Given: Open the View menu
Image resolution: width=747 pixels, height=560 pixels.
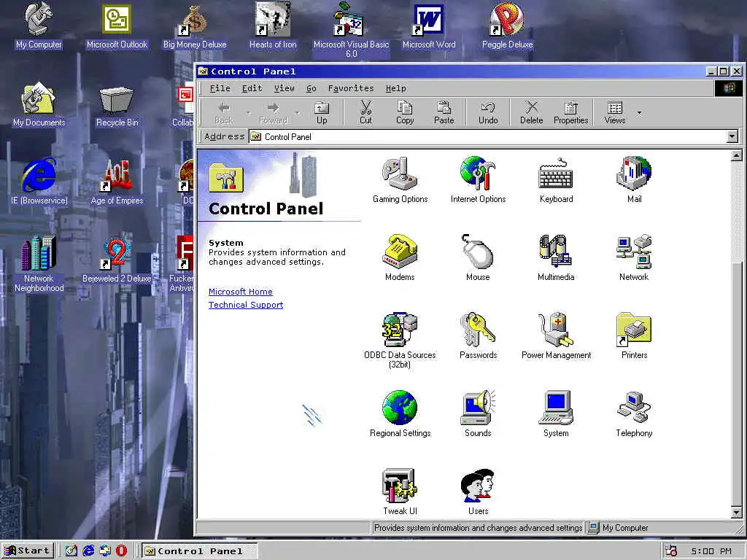Looking at the screenshot, I should [x=284, y=88].
